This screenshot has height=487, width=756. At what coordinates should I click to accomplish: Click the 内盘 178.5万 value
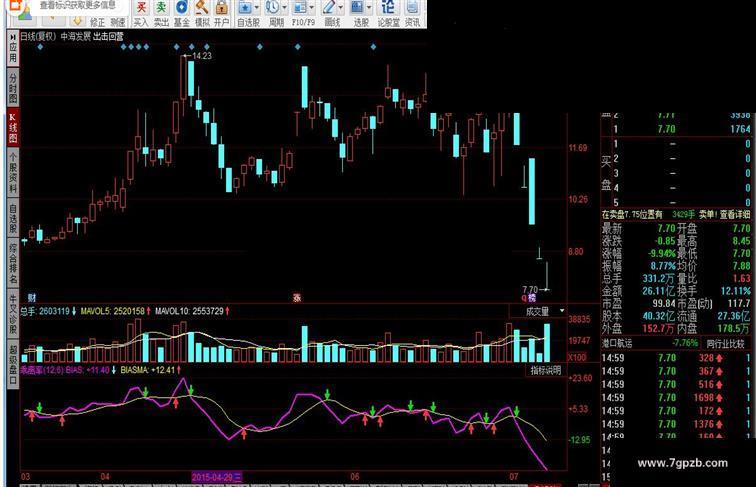pyautogui.click(x=734, y=328)
